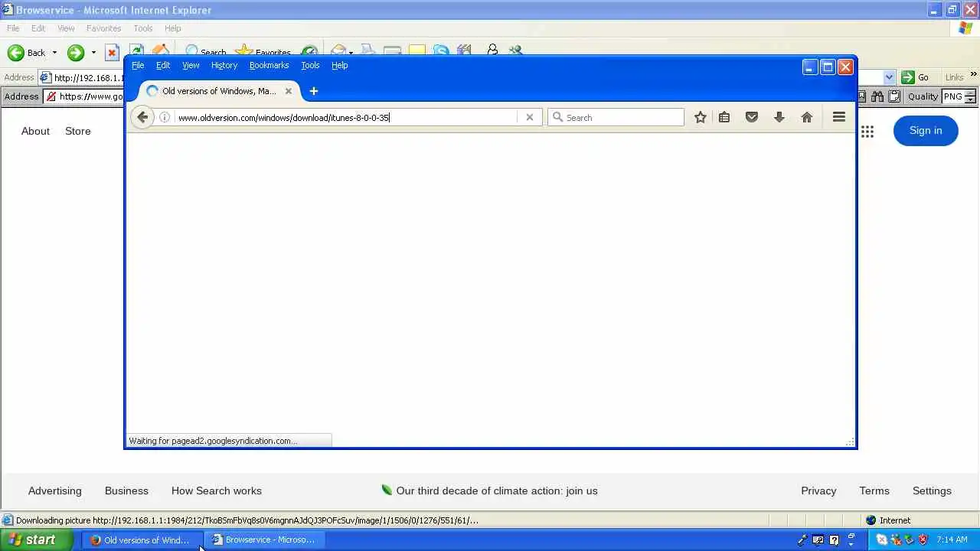Click the Google Sign in button
The height and width of the screenshot is (551, 980).
[x=926, y=130]
